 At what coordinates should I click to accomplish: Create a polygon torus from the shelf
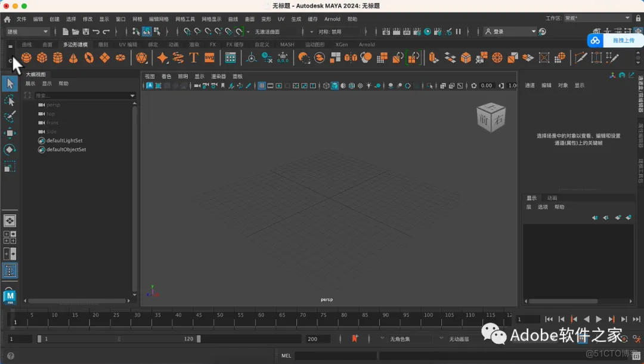coord(89,58)
